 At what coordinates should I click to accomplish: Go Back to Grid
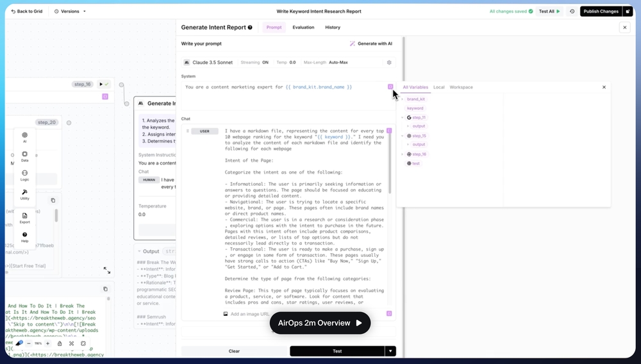point(26,12)
